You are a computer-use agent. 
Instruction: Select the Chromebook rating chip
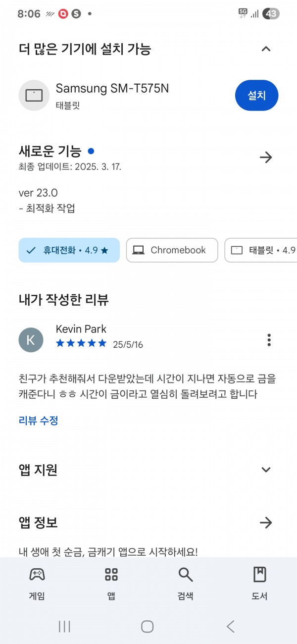click(172, 250)
